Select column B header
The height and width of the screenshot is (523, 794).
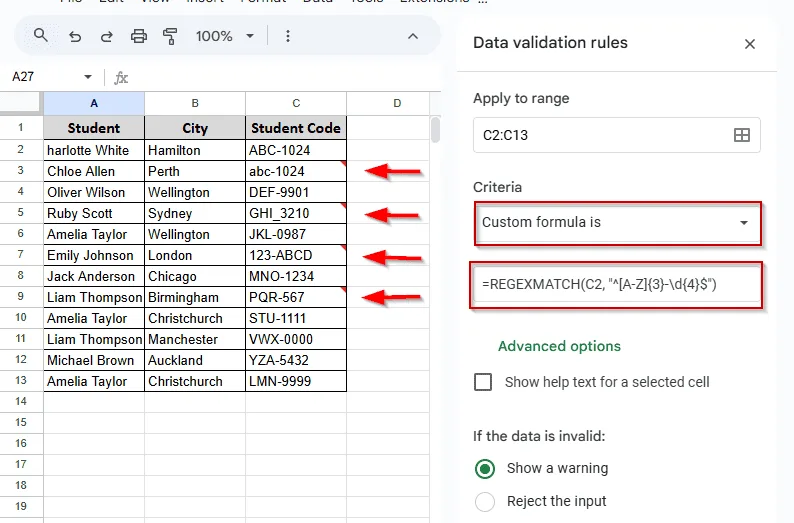195,104
